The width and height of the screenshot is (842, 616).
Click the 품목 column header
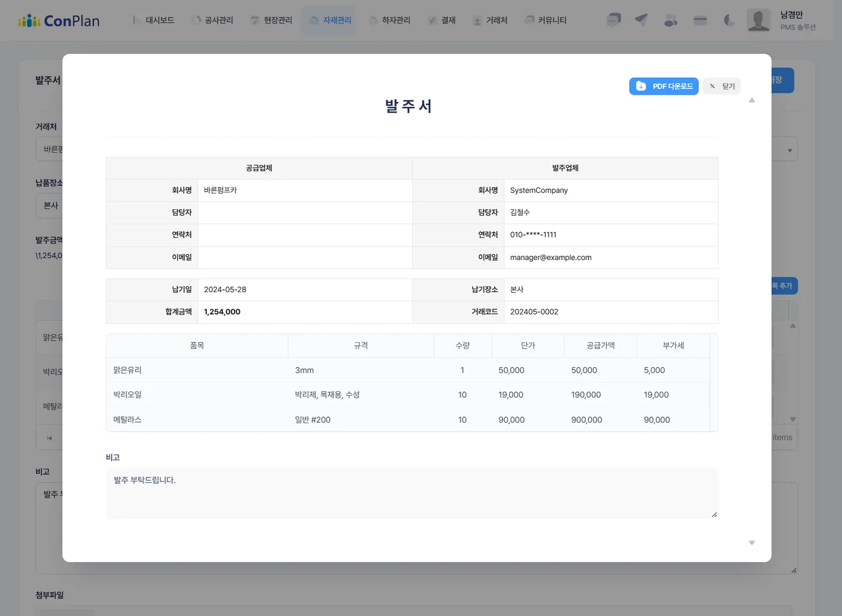tap(197, 345)
